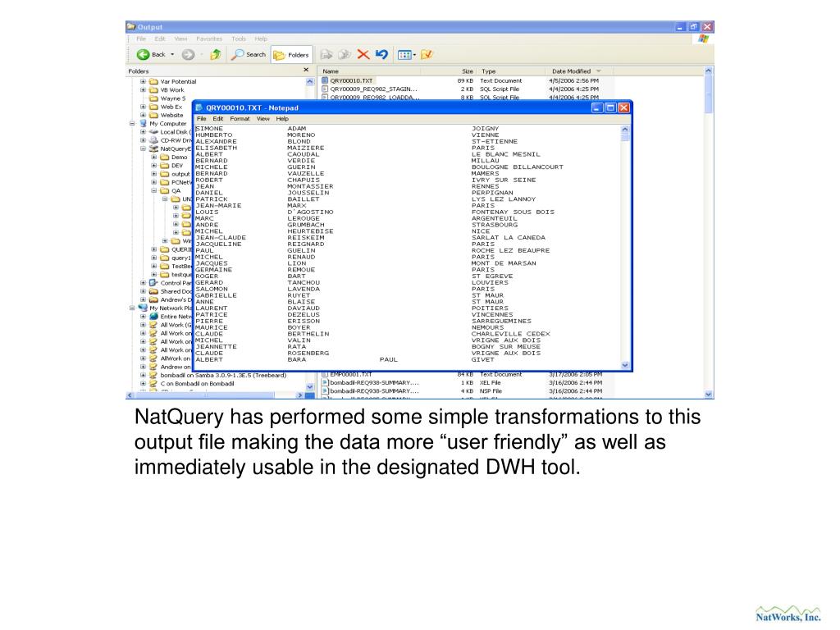Open Notepad Edit menu
Image resolution: width=840 pixels, height=630 pixels.
(217, 118)
